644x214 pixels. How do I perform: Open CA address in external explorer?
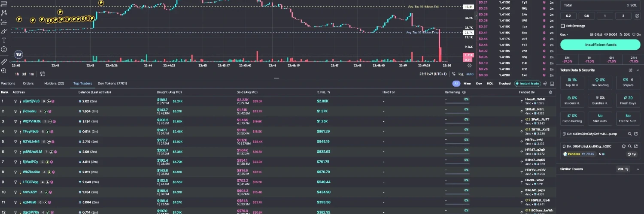[636, 134]
